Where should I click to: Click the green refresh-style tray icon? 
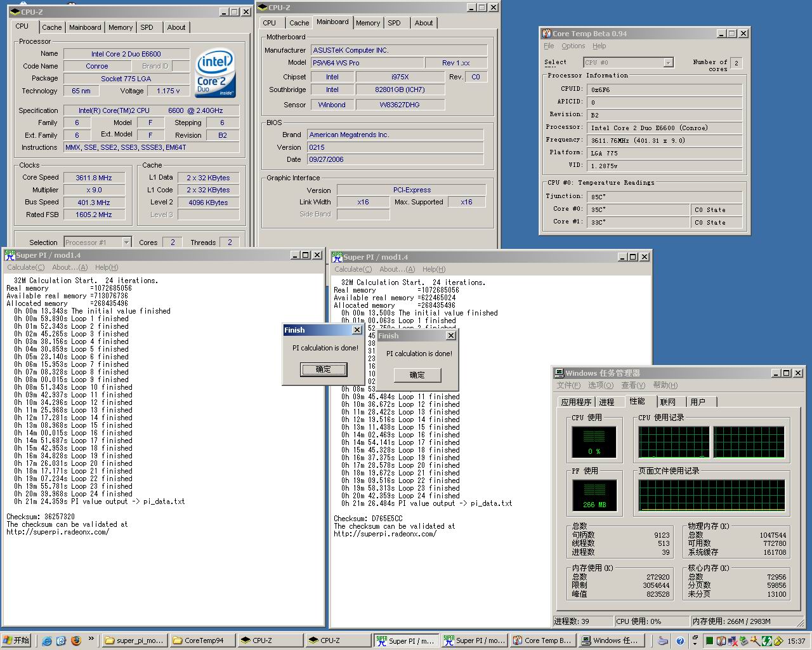tap(767, 641)
